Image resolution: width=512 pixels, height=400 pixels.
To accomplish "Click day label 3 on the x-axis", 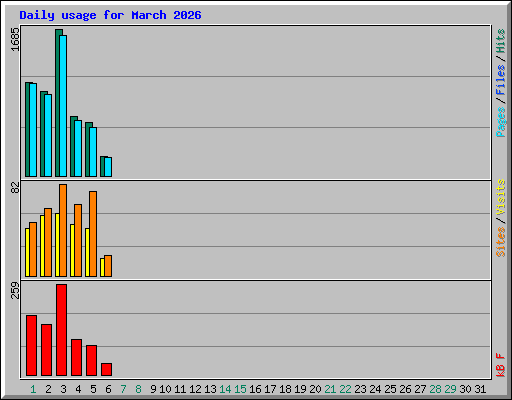I will coord(63,389).
